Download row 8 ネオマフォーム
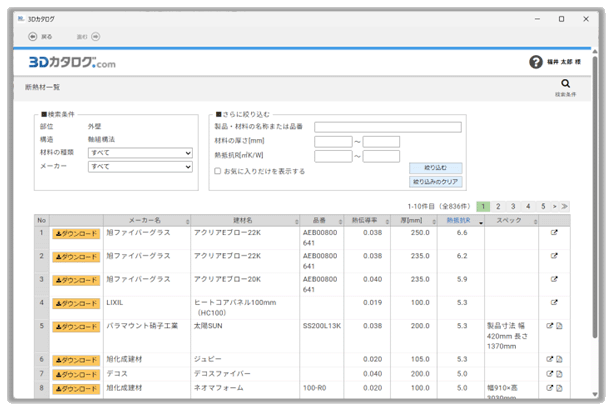The image size is (612, 410). click(76, 389)
